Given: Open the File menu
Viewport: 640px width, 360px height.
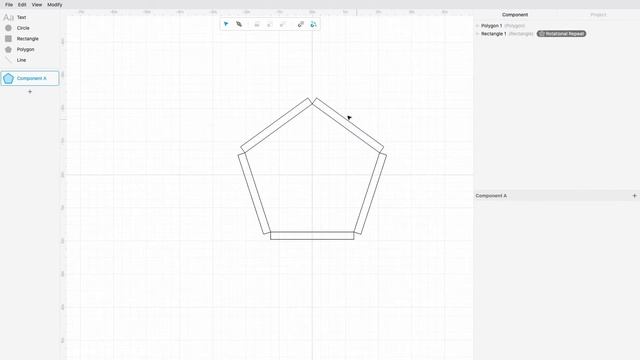Looking at the screenshot, I should click(x=9, y=4).
